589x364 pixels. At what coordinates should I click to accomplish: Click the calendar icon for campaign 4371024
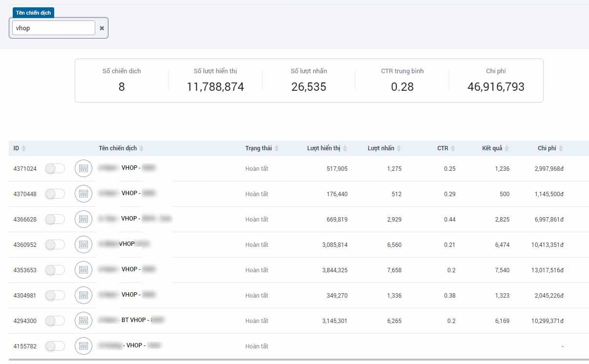click(83, 168)
